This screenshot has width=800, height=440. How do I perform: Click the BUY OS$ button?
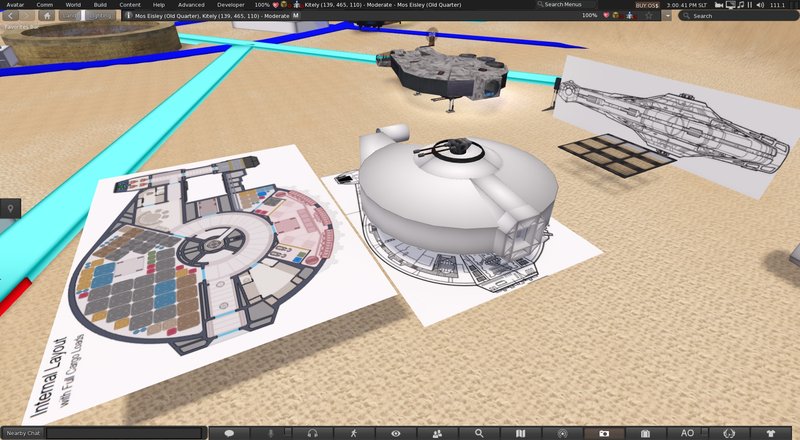point(647,5)
